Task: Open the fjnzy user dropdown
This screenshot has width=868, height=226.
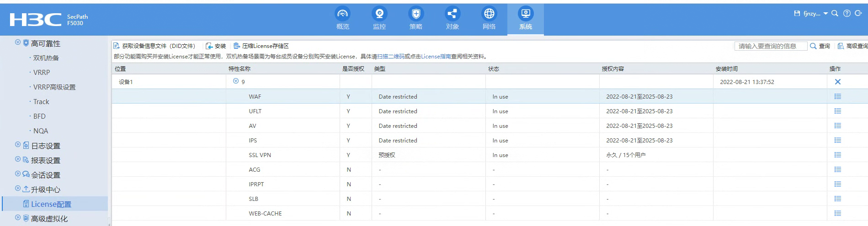Action: coord(815,14)
